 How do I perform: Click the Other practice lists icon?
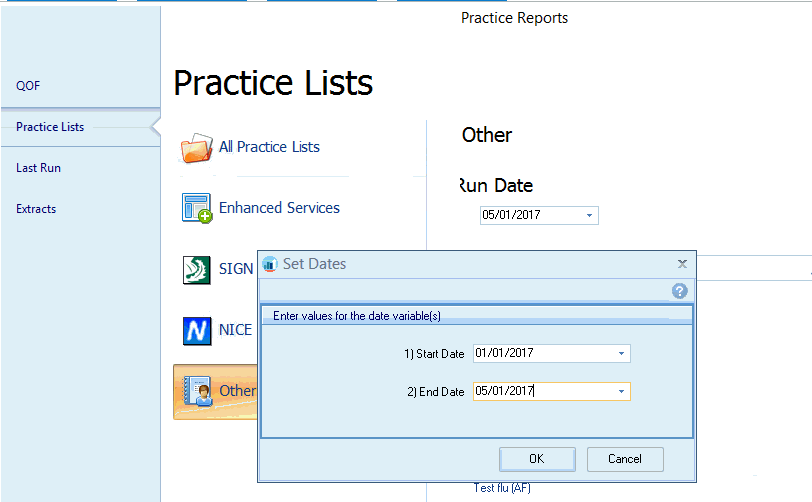click(197, 391)
